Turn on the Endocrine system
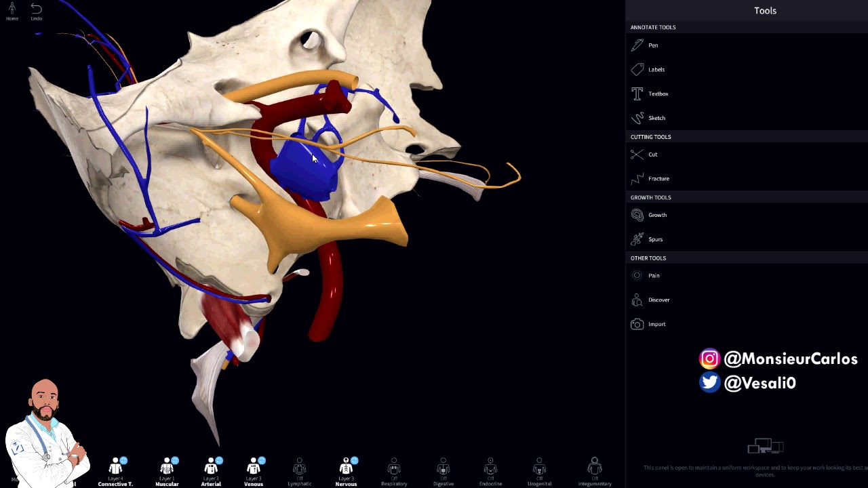The image size is (868, 488). (490, 472)
